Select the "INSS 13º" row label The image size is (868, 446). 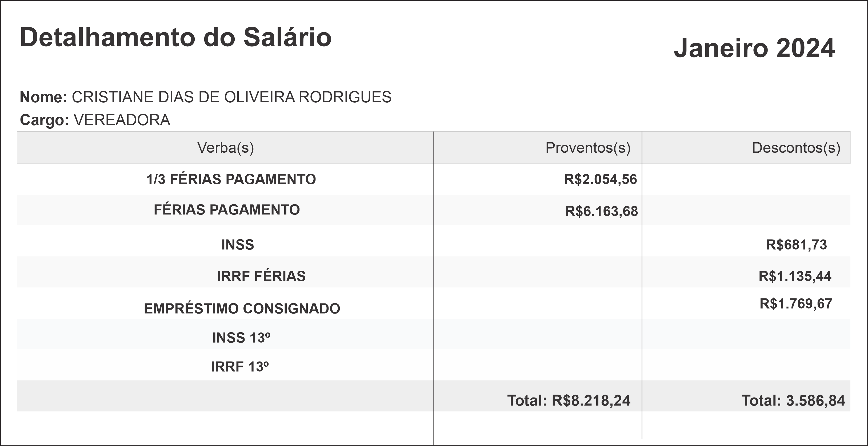[x=241, y=338]
